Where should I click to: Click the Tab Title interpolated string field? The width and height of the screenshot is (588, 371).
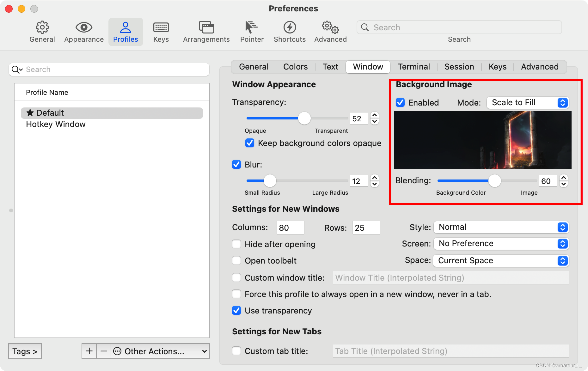pos(451,351)
